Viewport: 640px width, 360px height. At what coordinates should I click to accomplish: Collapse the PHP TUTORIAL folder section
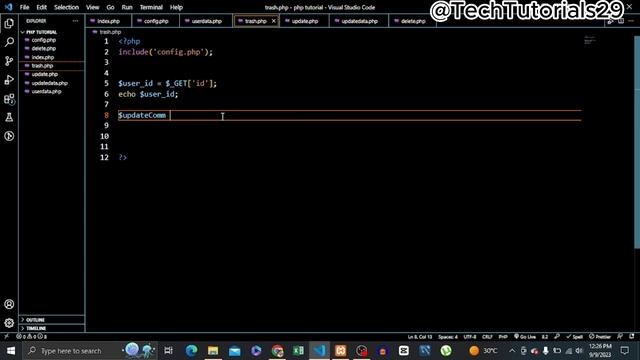point(41,32)
